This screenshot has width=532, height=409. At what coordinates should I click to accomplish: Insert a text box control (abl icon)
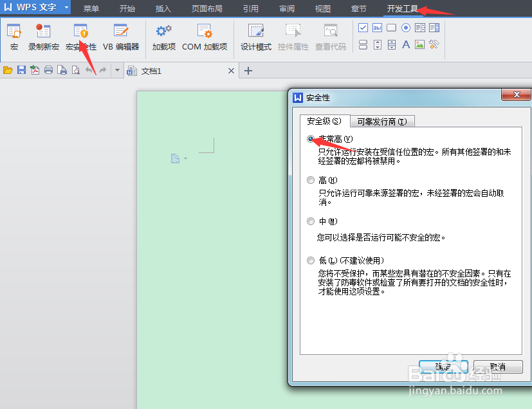click(x=378, y=28)
